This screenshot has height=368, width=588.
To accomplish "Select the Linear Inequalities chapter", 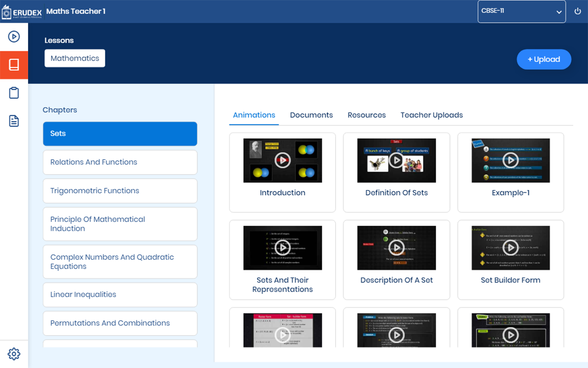I will [120, 295].
